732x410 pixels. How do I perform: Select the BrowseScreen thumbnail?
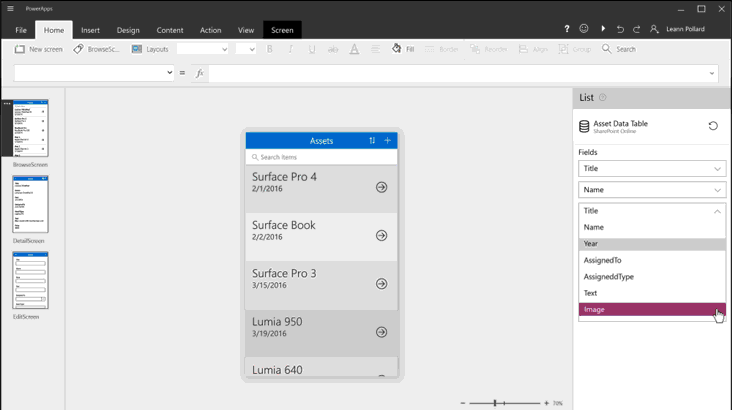tap(30, 128)
